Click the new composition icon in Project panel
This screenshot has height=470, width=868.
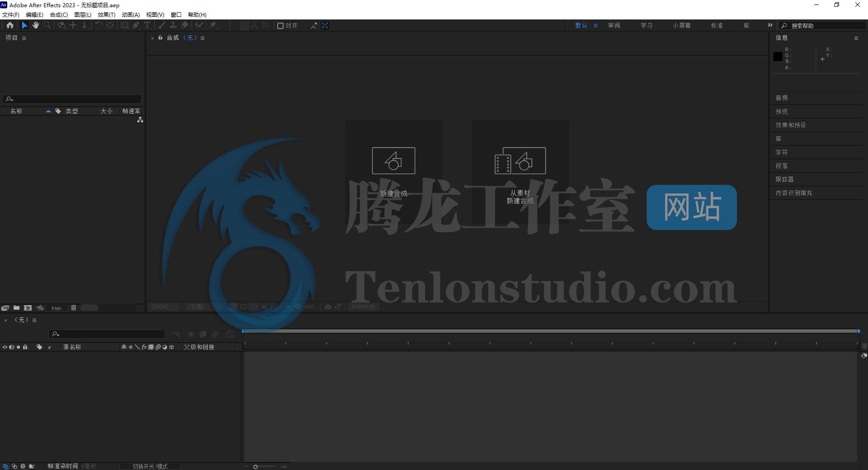(x=28, y=308)
